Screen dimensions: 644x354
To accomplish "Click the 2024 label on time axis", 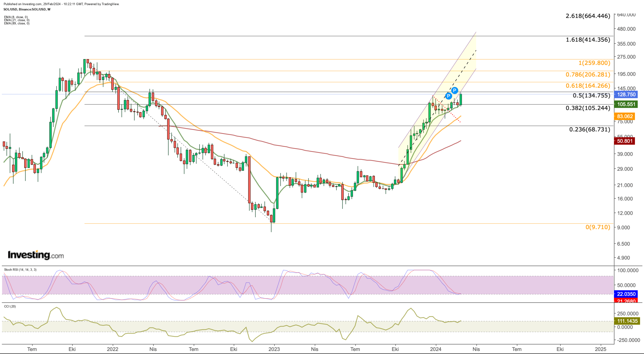I will coord(435,349).
